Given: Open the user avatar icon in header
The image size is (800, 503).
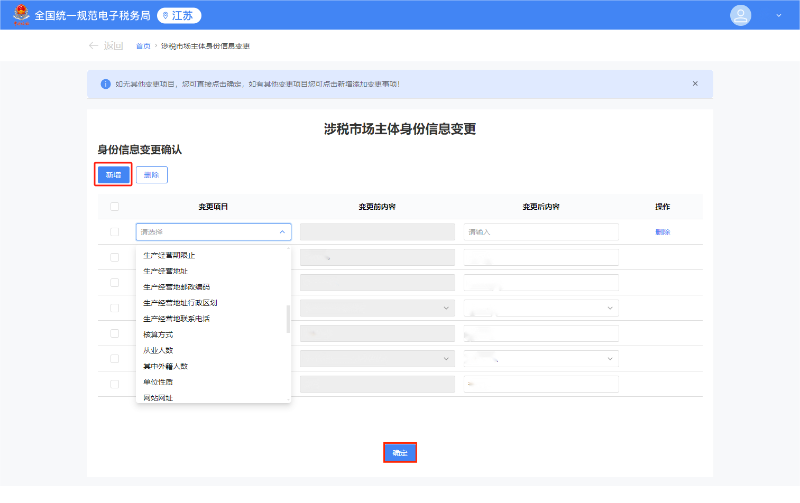Looking at the screenshot, I should tap(740, 15).
